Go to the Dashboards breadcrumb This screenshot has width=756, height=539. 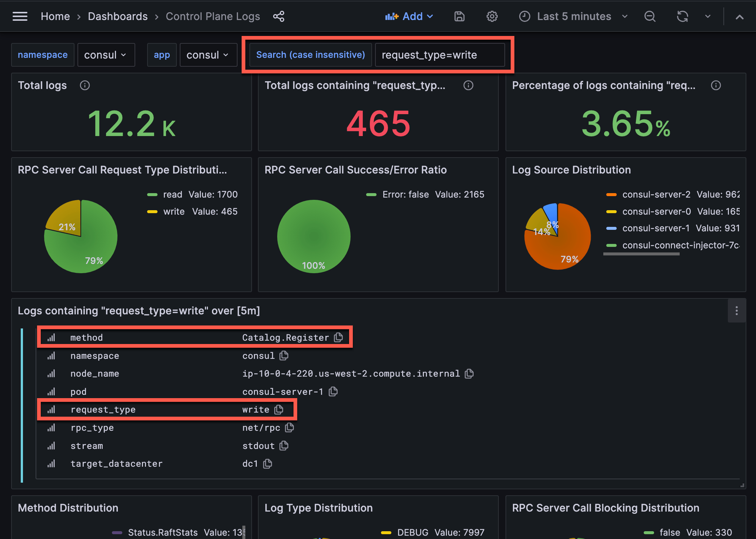click(x=118, y=16)
